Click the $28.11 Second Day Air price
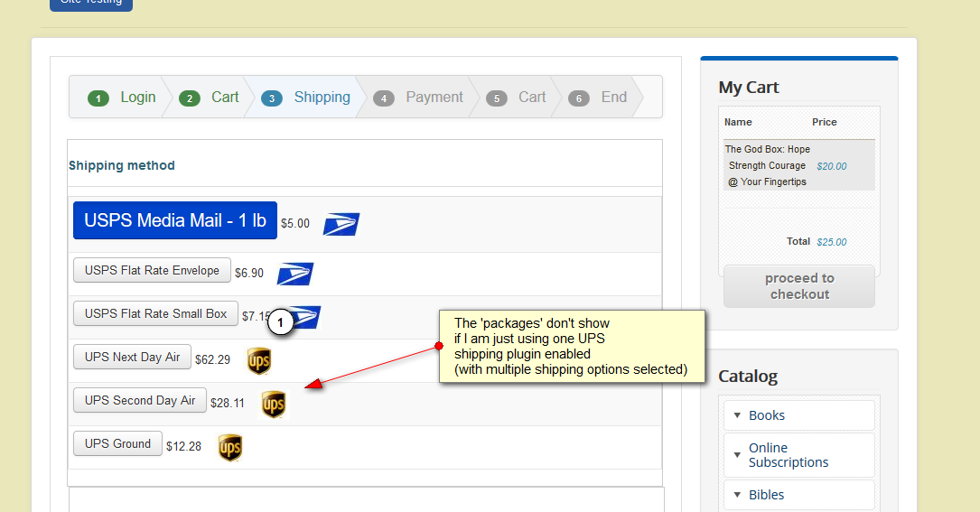The height and width of the screenshot is (512, 980). click(x=228, y=404)
